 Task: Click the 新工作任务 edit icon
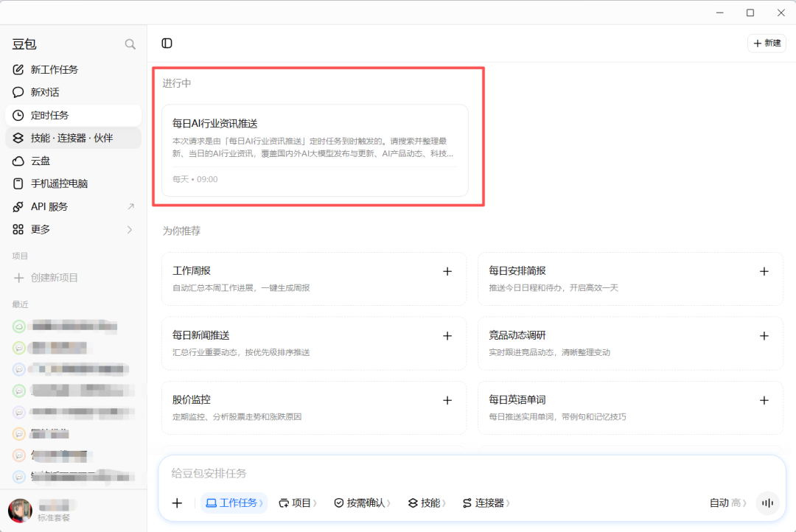18,69
